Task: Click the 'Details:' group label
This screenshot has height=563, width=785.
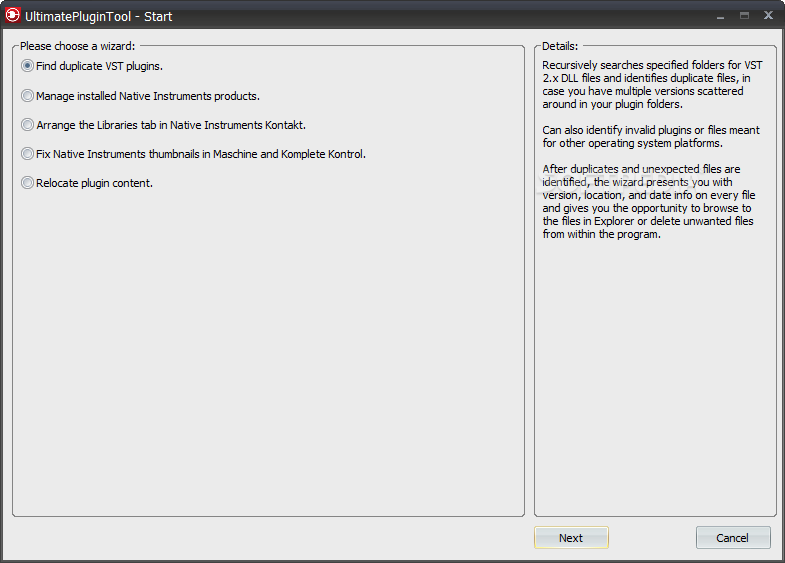Action: point(560,46)
